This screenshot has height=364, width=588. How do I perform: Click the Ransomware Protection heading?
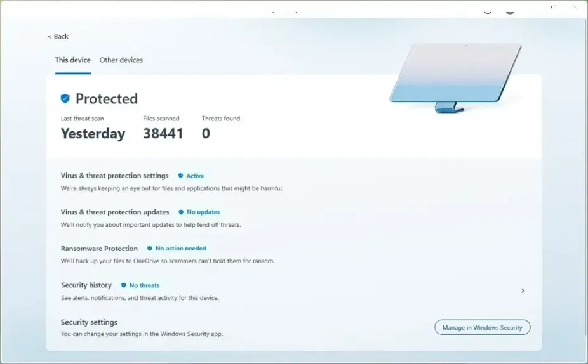click(x=99, y=249)
